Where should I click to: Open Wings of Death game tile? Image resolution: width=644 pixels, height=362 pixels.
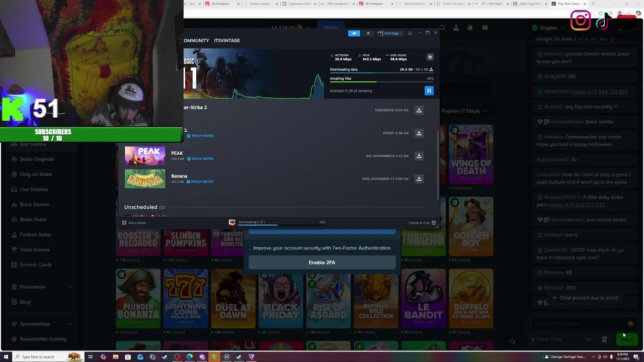coord(471,155)
